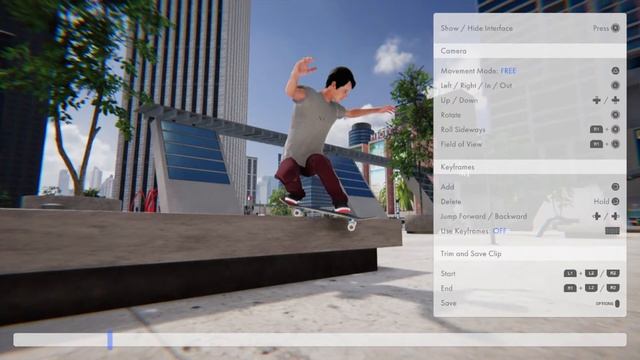Click the 'Movement Mode:' label
This screenshot has height=360, width=640.
pyautogui.click(x=469, y=71)
